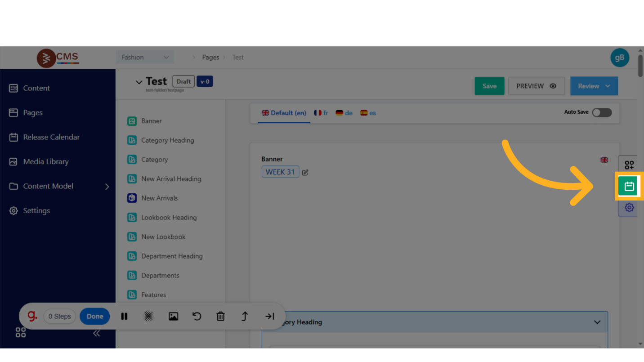This screenshot has width=644, height=362.
Task: Open Release Calendar in the sidebar
Action: 51,137
